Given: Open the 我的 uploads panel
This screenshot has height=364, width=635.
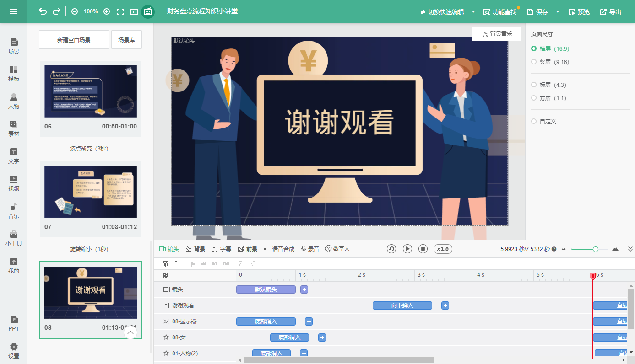Looking at the screenshot, I should tap(14, 266).
